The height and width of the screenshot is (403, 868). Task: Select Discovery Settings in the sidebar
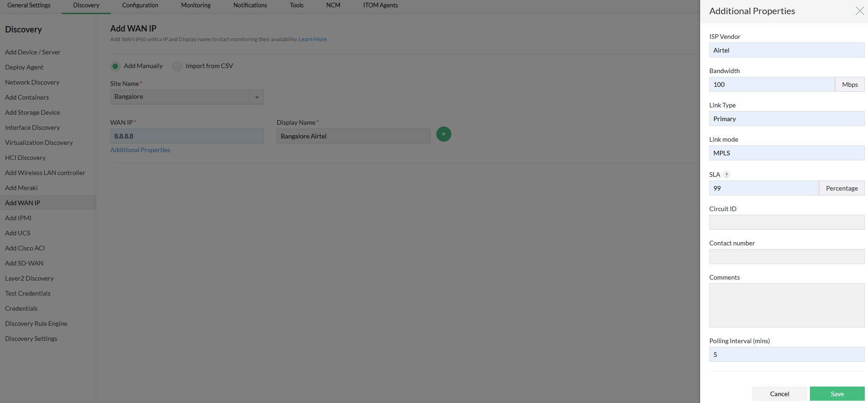point(31,339)
